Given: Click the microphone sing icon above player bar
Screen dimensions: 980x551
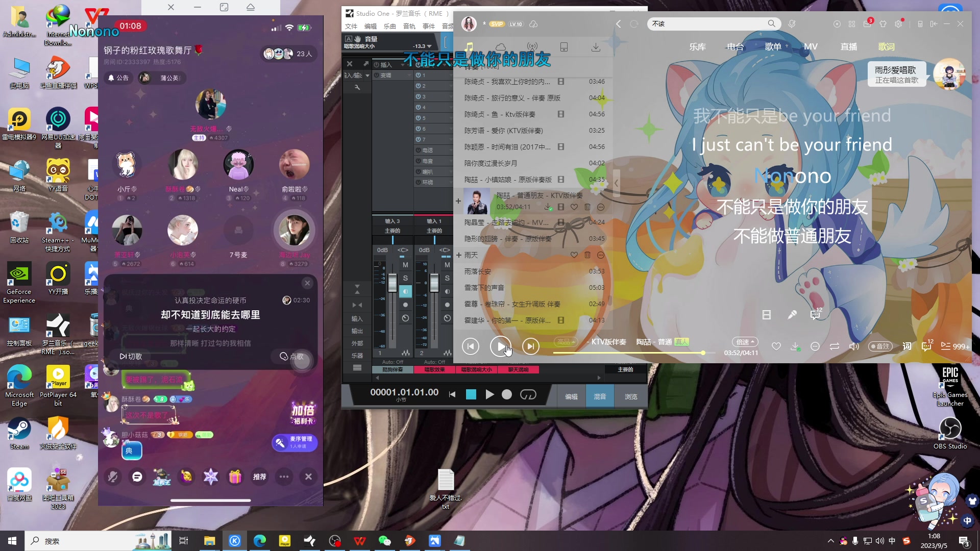Looking at the screenshot, I should click(792, 315).
